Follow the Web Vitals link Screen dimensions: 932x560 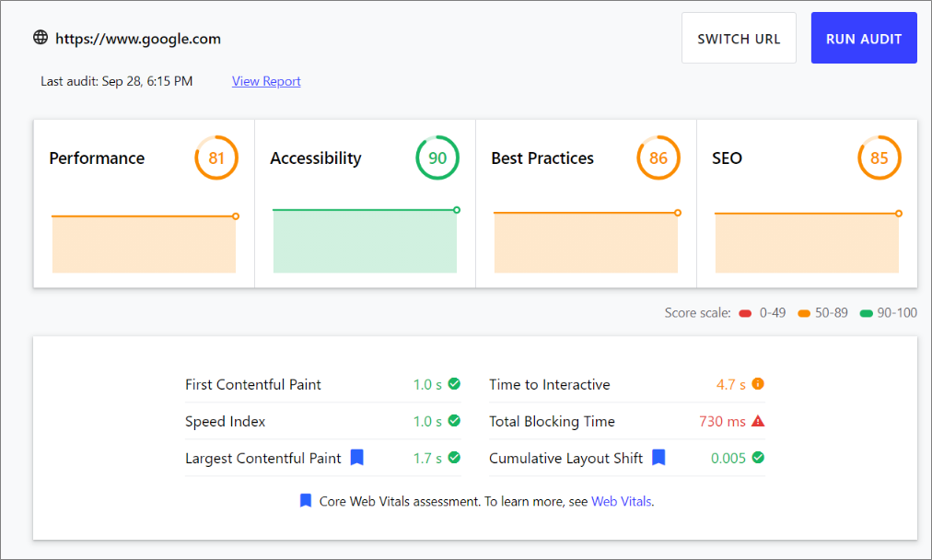pyautogui.click(x=621, y=502)
